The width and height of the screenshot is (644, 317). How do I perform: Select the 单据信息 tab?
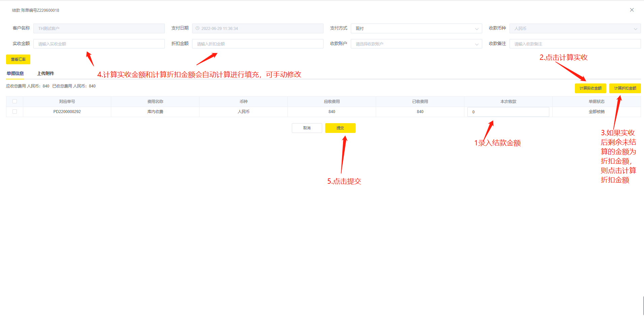click(15, 73)
